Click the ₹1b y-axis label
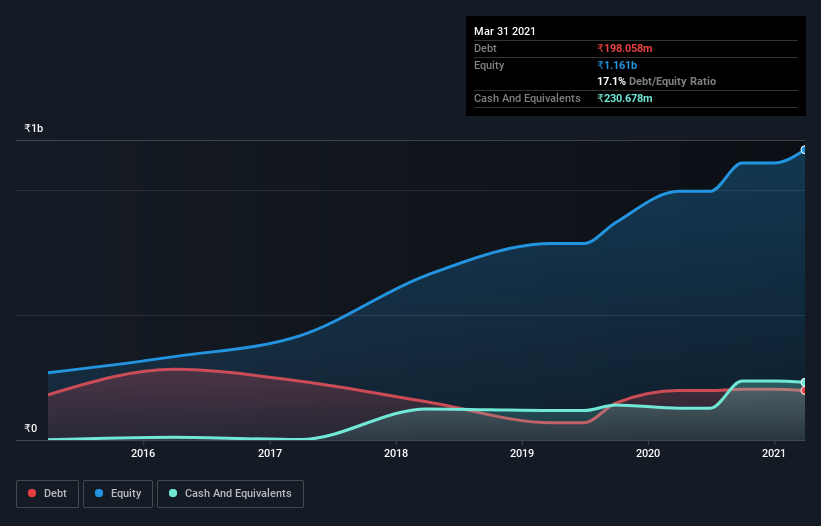 34,128
